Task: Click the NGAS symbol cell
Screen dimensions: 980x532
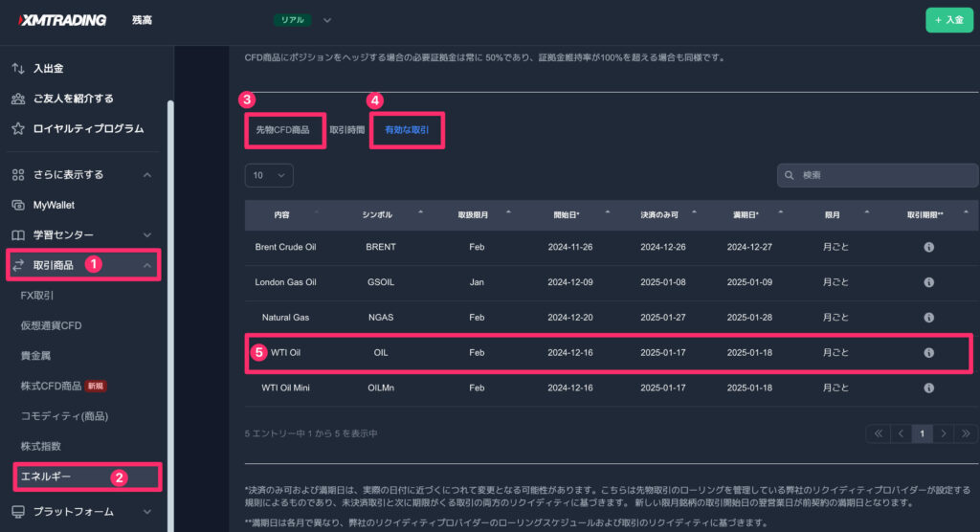Action: click(381, 317)
